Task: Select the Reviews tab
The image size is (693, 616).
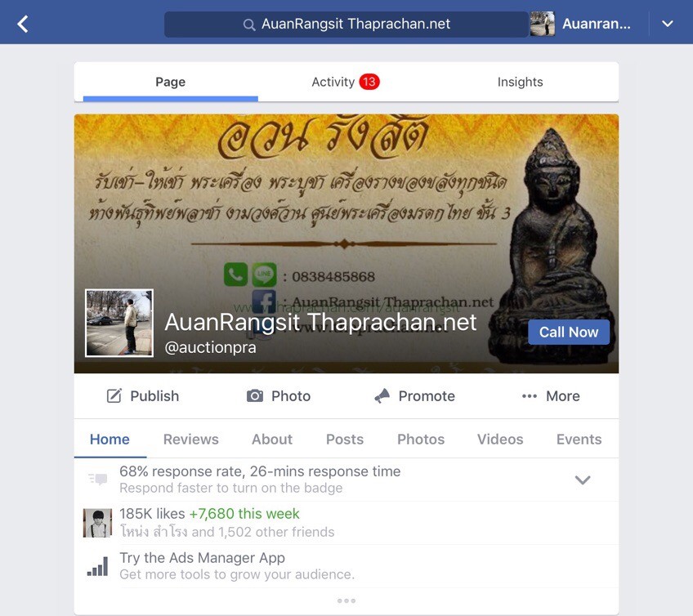Action: (191, 439)
